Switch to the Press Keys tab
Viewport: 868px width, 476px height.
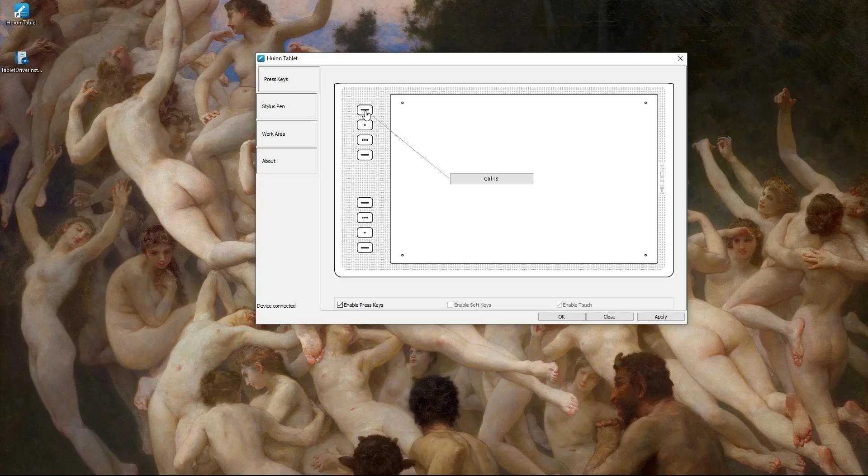[289, 79]
